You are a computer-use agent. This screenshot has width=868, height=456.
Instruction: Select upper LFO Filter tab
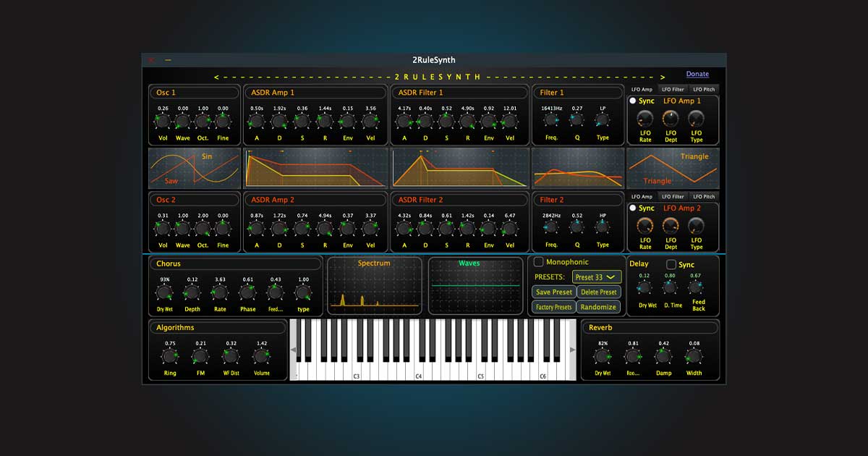coord(673,90)
